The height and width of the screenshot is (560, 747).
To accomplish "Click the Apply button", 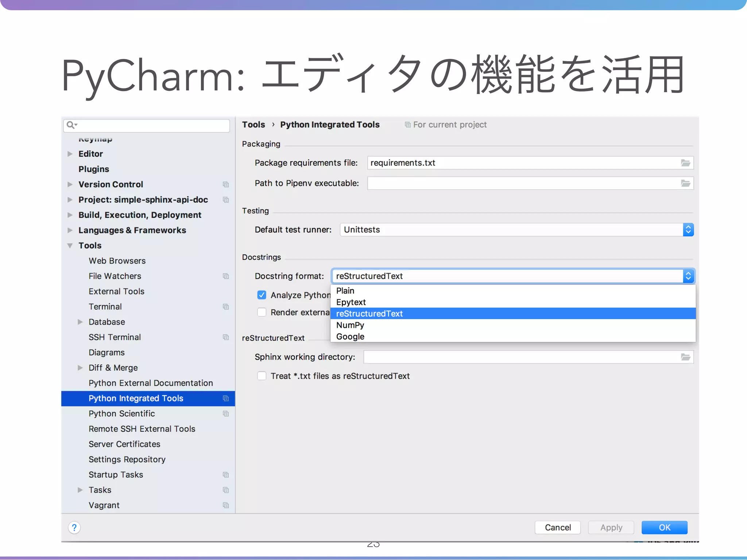I will tap(611, 528).
